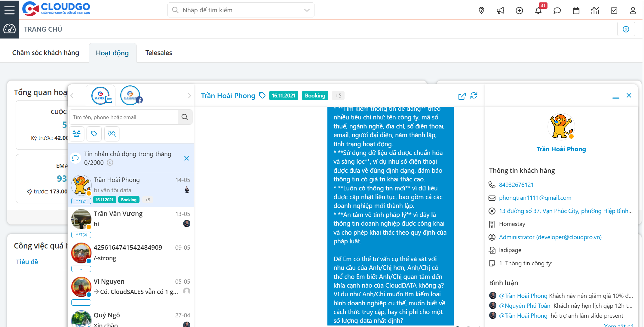Expand channel list with right chevron
The image size is (644, 327).
point(189,95)
